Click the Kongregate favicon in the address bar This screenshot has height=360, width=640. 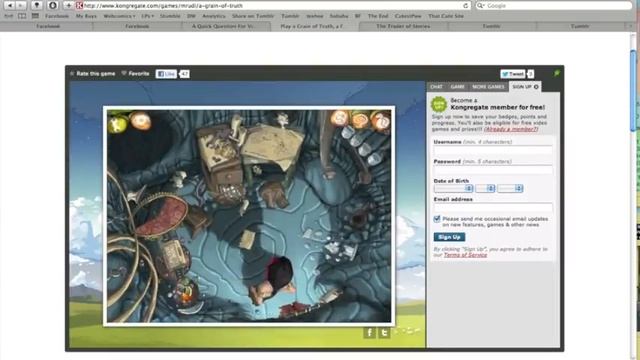[80, 6]
